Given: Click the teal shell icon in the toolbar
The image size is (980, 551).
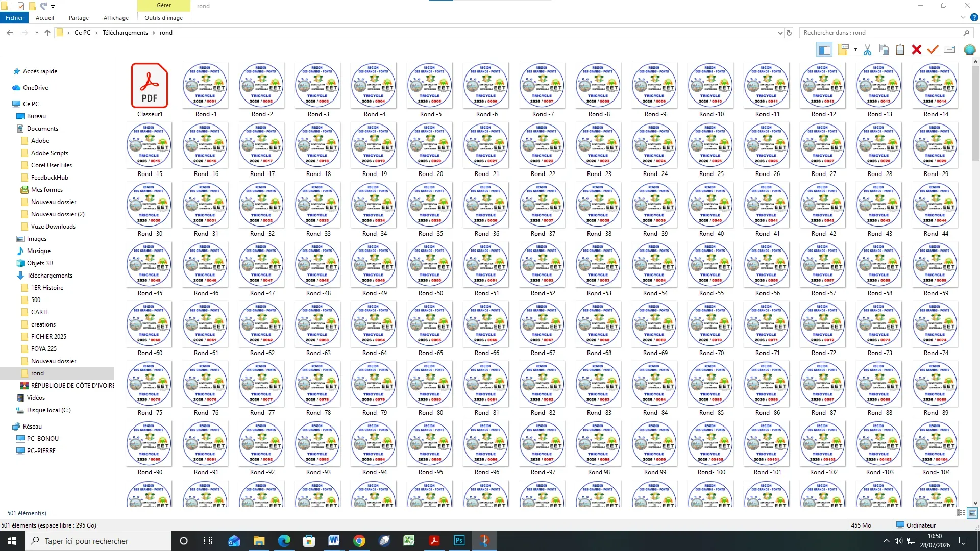Looking at the screenshot, I should (x=970, y=49).
